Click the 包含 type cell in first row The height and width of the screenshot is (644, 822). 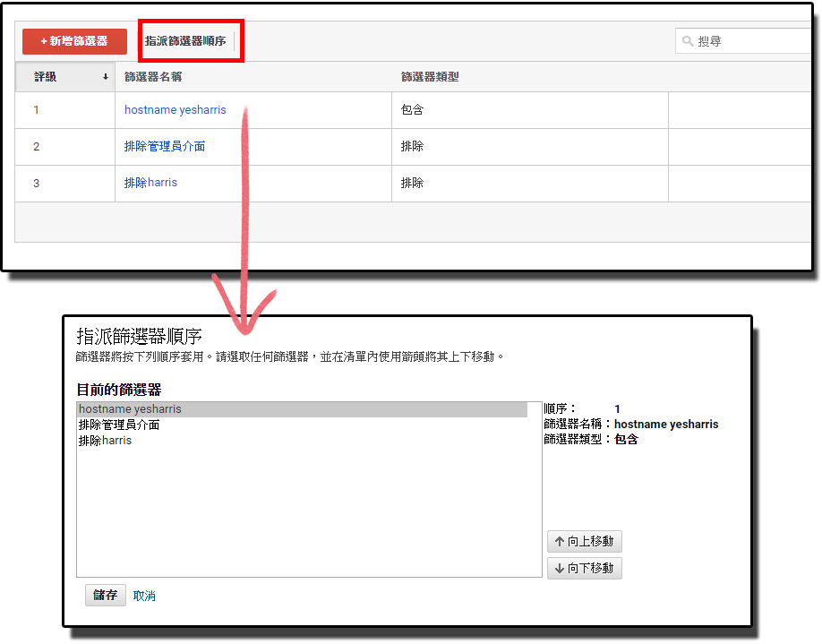(x=412, y=110)
